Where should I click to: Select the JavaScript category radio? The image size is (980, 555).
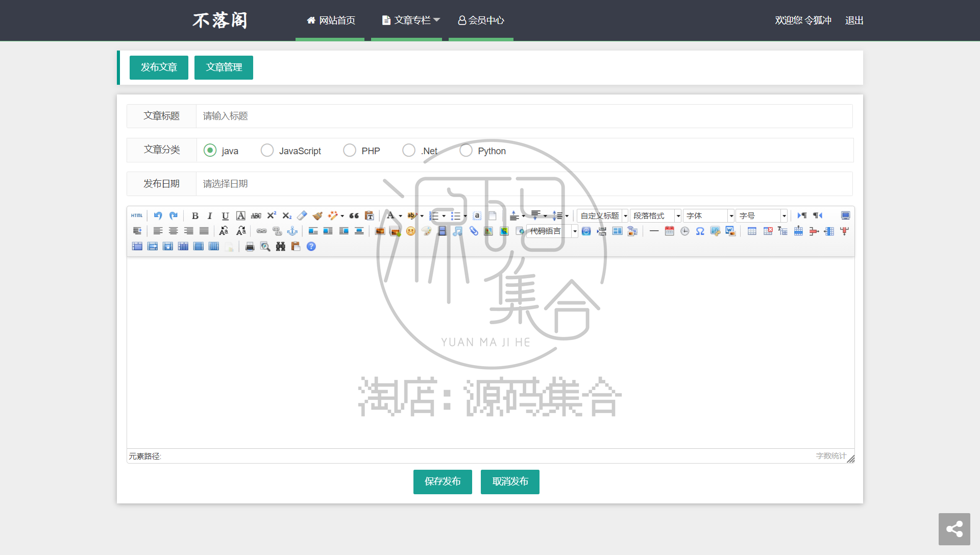tap(267, 150)
